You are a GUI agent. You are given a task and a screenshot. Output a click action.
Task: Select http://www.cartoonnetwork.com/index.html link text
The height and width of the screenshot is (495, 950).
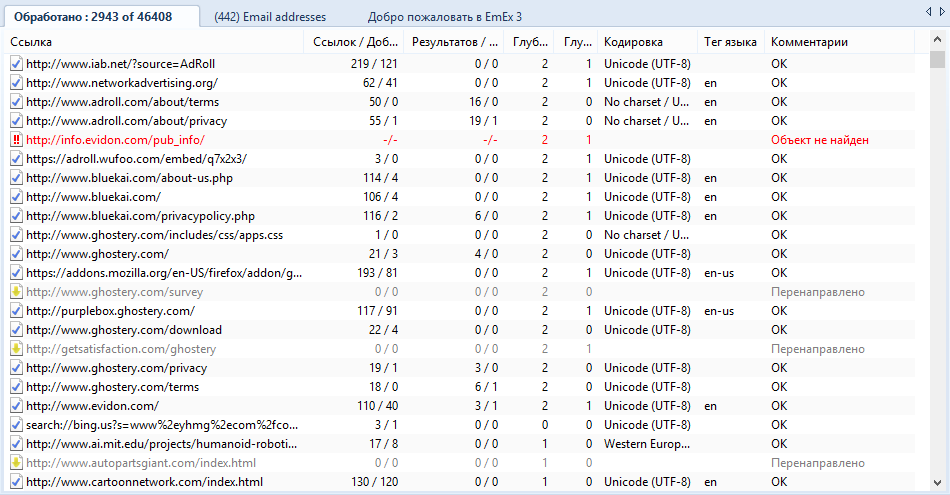(x=145, y=482)
